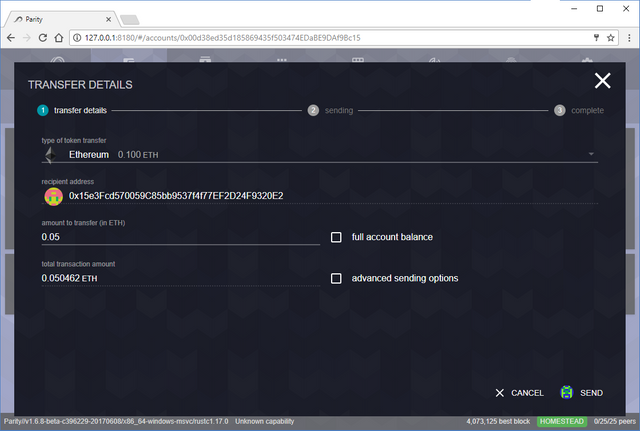The height and width of the screenshot is (431, 640).
Task: Select the Parity browser tab
Action: coord(61,19)
